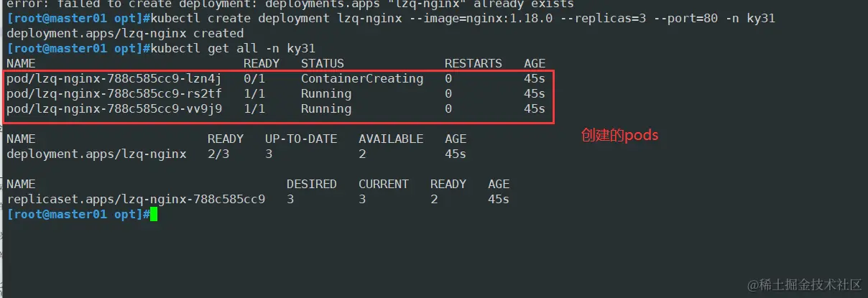Click pod name lzq-nginx-788c585cc9-rs2tf
The height and width of the screenshot is (298, 868).
point(114,94)
